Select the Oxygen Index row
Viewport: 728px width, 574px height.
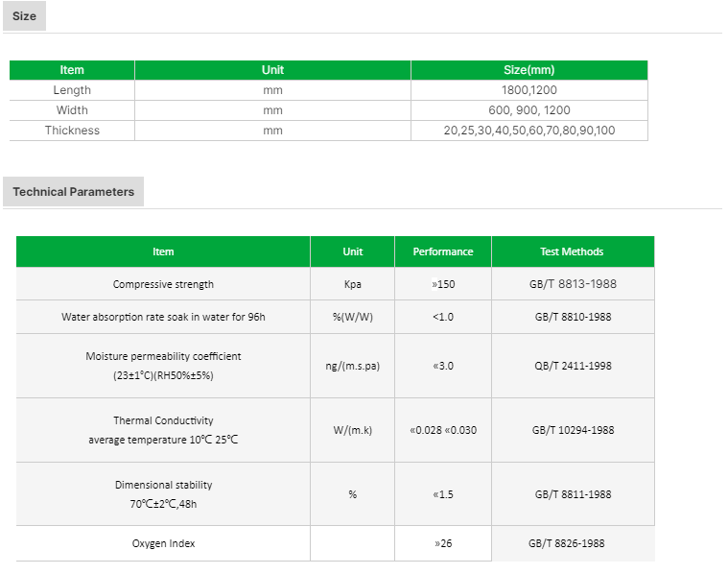[335, 543]
